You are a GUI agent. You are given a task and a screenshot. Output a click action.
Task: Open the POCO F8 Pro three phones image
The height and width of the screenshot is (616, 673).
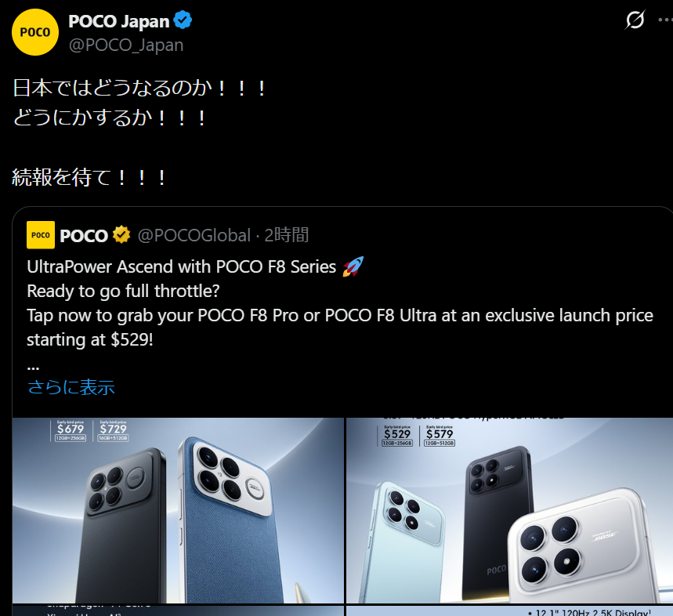[x=509, y=510]
